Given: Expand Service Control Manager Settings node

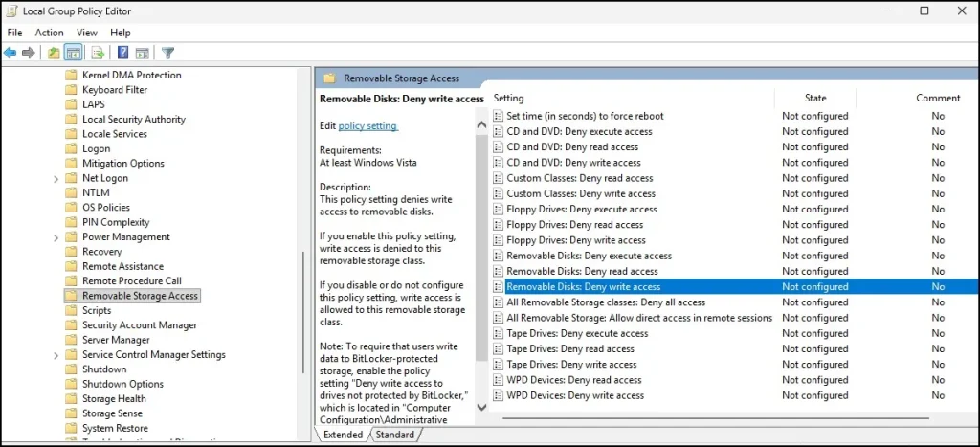Looking at the screenshot, I should tap(56, 355).
